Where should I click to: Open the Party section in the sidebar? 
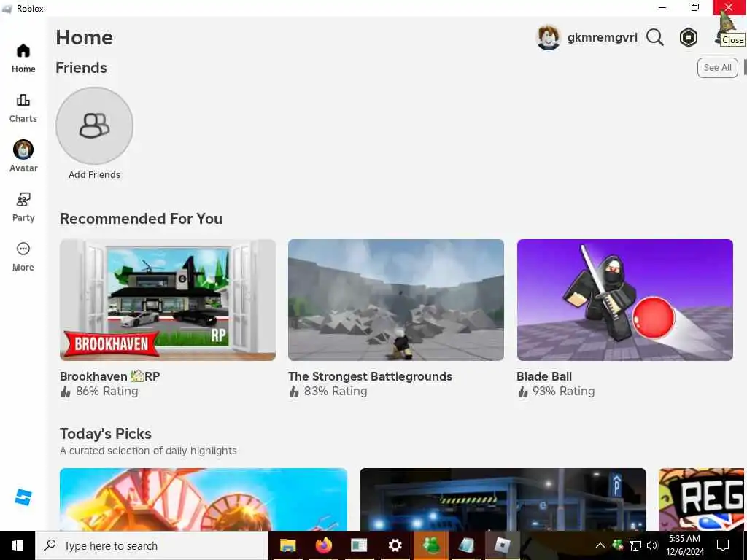(x=23, y=207)
